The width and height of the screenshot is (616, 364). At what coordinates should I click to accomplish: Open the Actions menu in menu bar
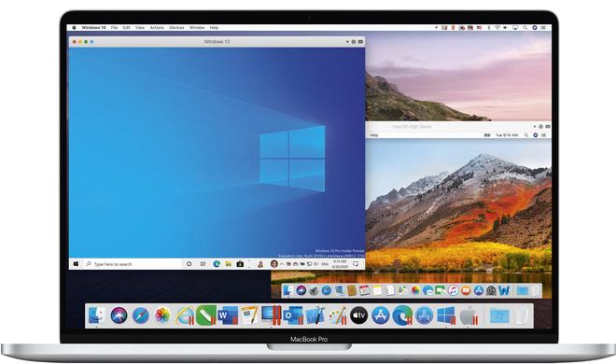pyautogui.click(x=157, y=28)
